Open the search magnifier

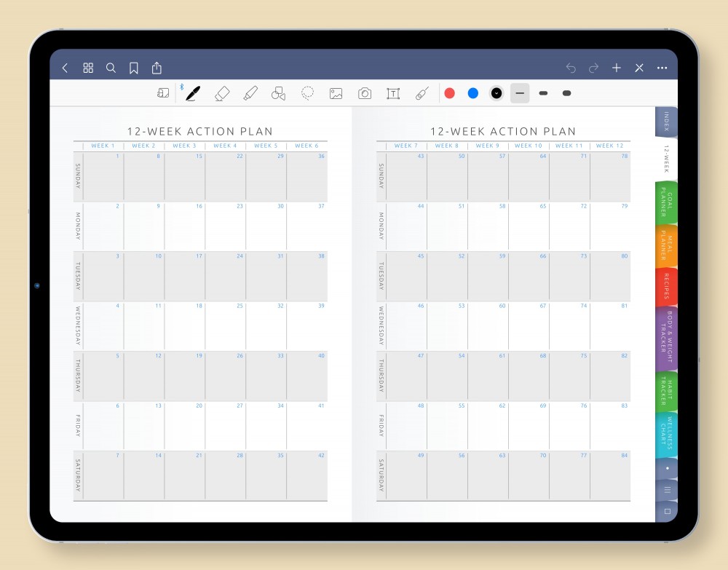pyautogui.click(x=111, y=68)
